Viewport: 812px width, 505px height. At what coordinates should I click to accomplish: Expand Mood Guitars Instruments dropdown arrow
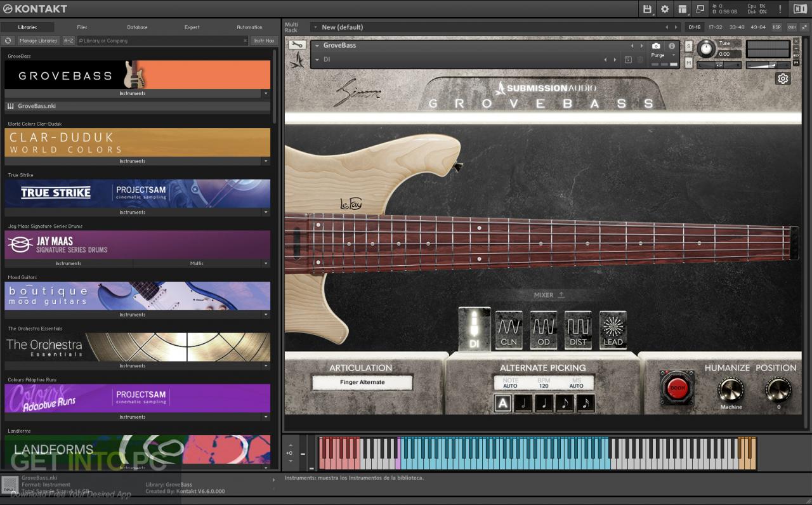[x=265, y=315]
